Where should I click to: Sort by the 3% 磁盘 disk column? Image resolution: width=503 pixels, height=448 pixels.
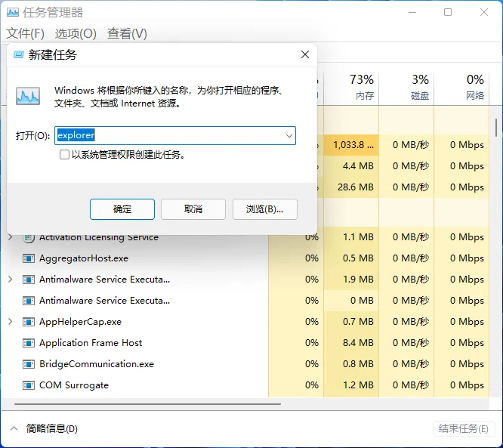[406, 88]
